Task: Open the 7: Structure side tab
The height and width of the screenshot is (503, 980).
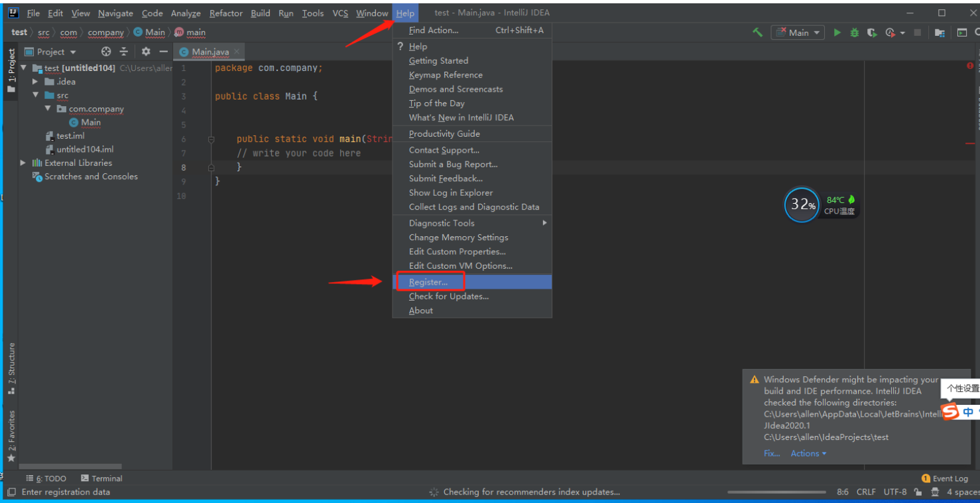Action: [11, 369]
